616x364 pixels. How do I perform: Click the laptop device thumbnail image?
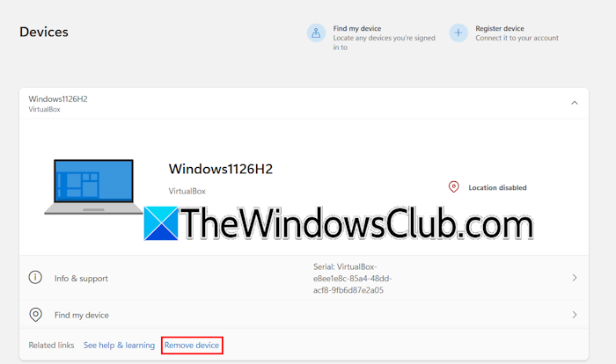[93, 187]
